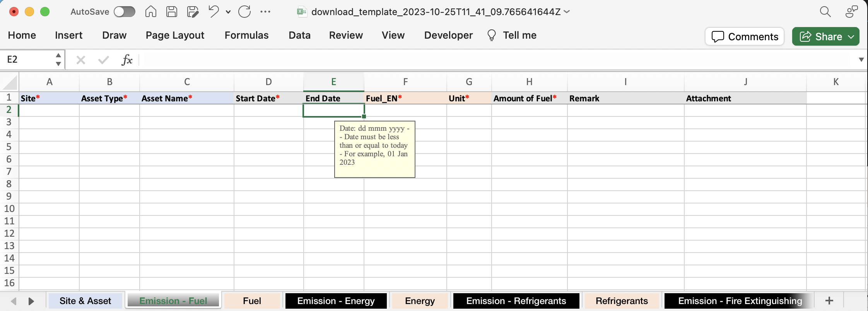Click the Redo circular arrow icon
Screen dimensions: 868x311
(x=244, y=12)
